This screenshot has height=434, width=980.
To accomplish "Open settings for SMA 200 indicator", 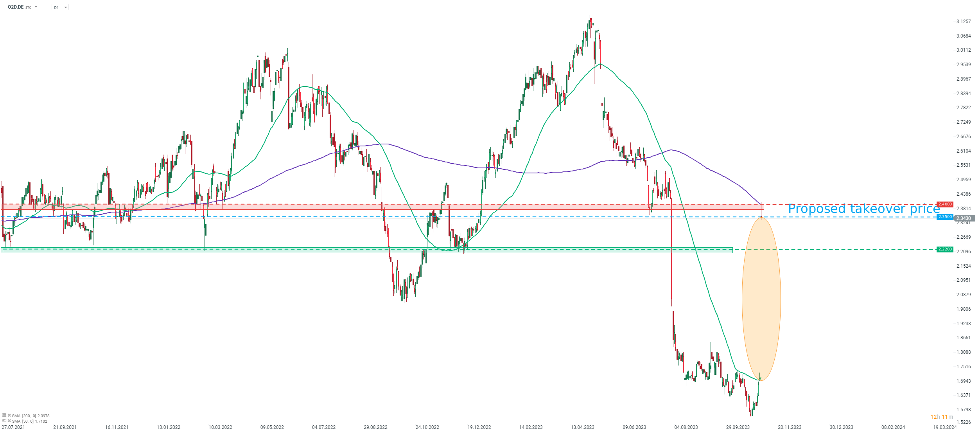I will click(x=4, y=415).
